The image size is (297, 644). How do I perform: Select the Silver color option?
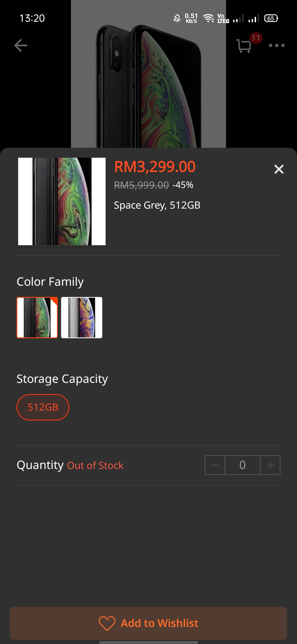pyautogui.click(x=82, y=318)
